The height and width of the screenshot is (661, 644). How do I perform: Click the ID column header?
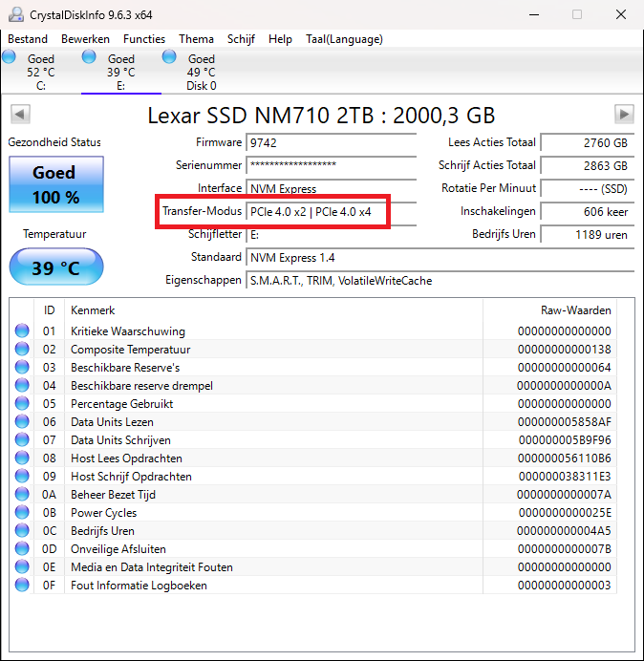50,310
